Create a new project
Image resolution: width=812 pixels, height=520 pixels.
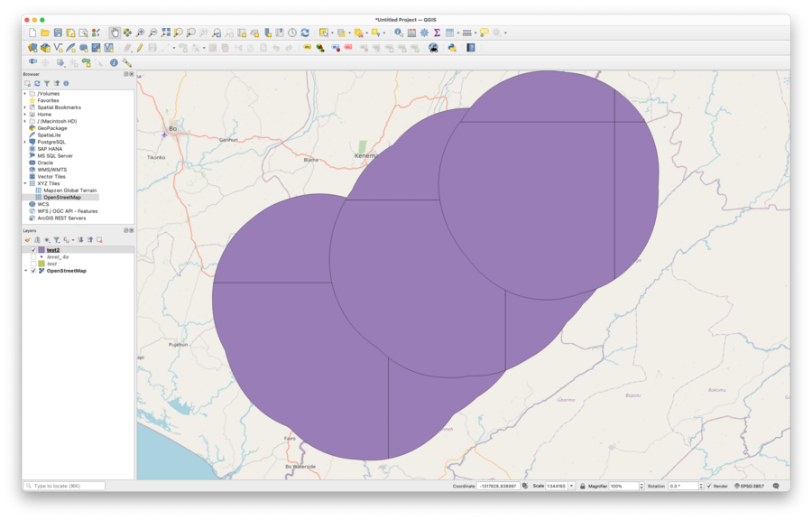click(x=32, y=32)
